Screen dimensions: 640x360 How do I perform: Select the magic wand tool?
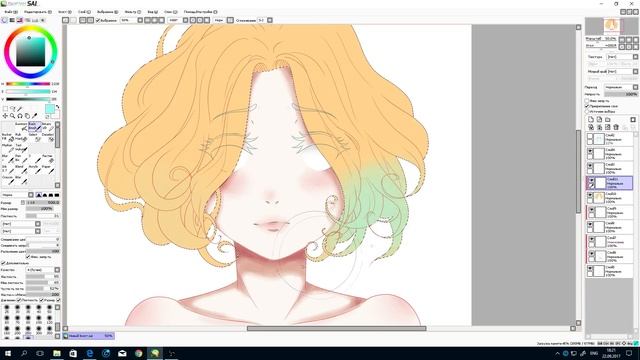point(20,109)
